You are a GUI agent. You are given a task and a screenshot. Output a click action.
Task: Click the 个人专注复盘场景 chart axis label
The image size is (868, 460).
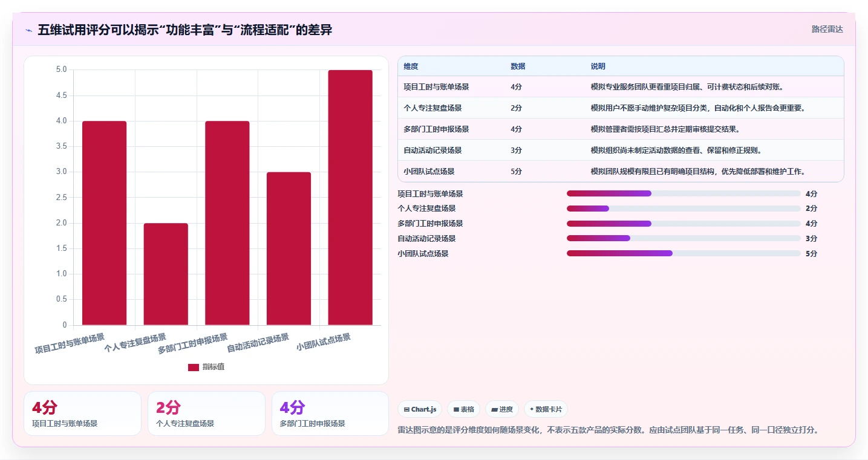[x=135, y=342]
